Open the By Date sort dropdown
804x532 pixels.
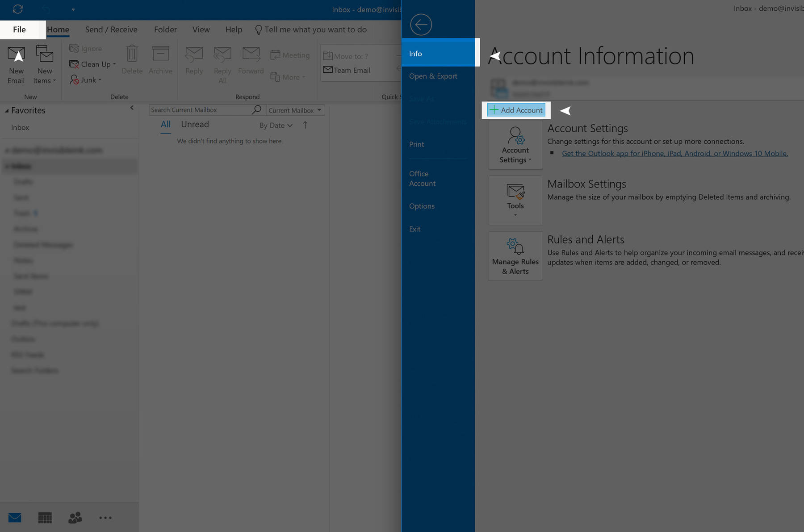pos(276,126)
